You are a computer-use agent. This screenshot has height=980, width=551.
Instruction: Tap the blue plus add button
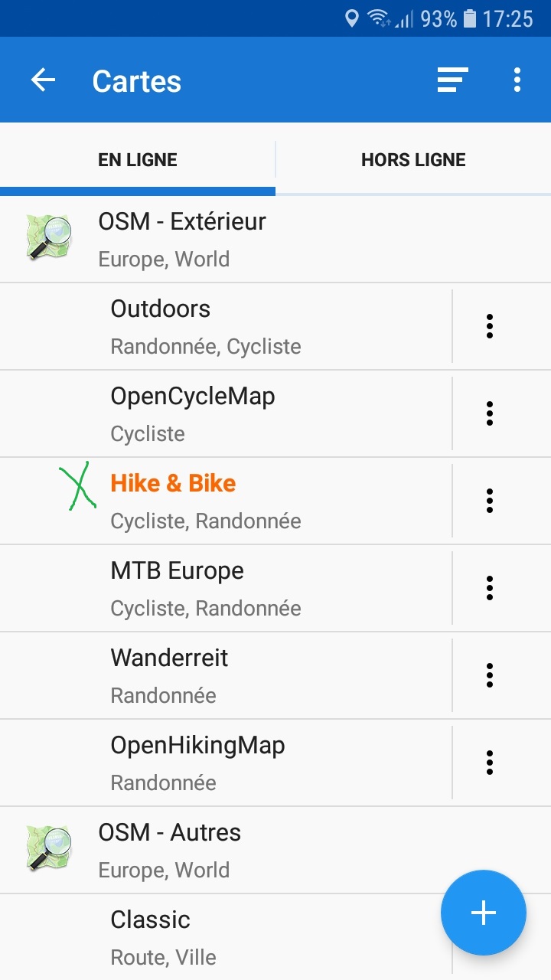pyautogui.click(x=483, y=913)
